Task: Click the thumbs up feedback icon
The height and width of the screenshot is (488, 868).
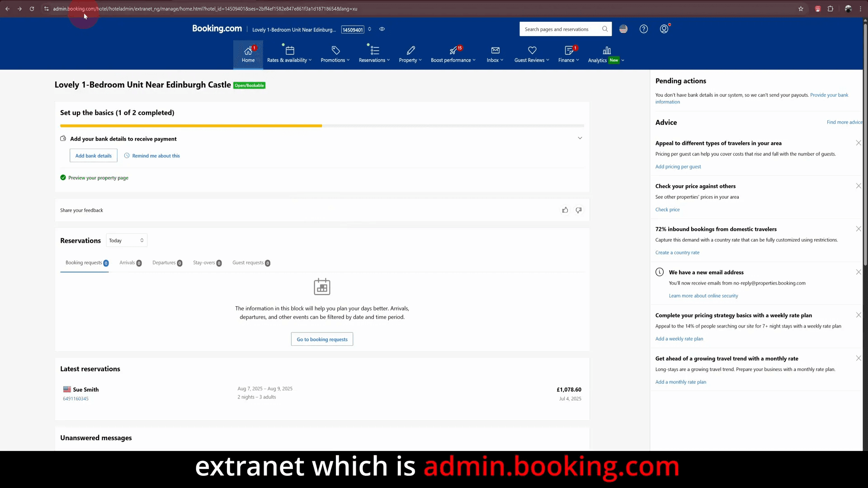Action: click(x=565, y=210)
